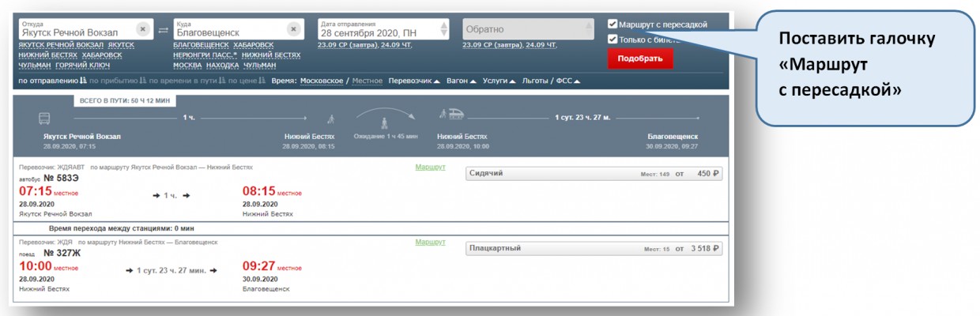
Task: Toggle the Маршрут с пересадкой checkbox
Action: 612,24
